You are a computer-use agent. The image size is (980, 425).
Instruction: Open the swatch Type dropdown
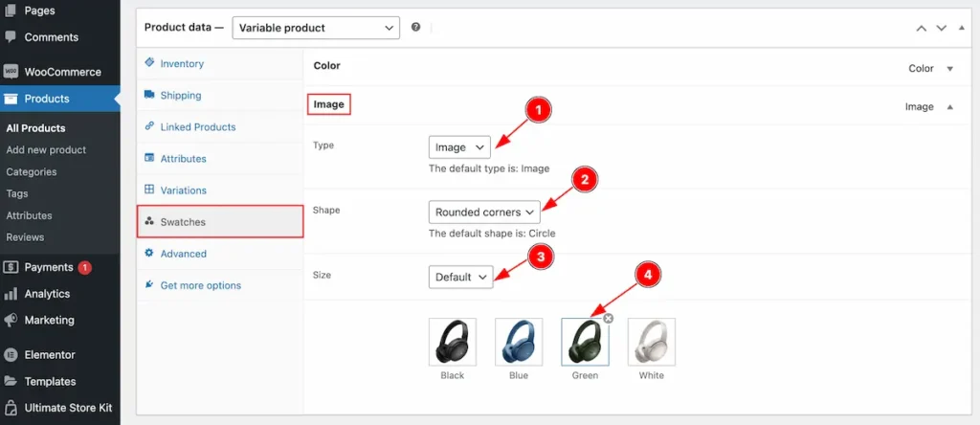pyautogui.click(x=459, y=147)
